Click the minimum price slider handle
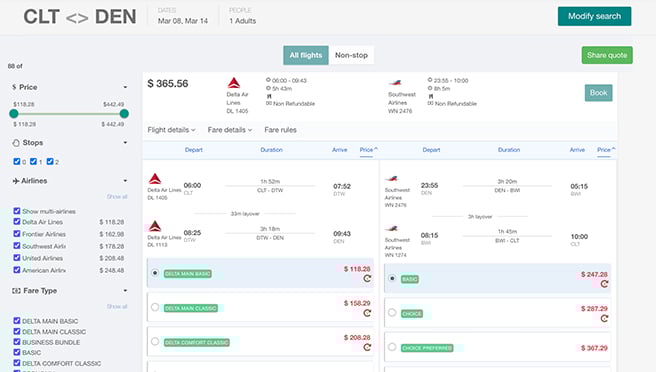The width and height of the screenshot is (656, 372). [x=14, y=113]
